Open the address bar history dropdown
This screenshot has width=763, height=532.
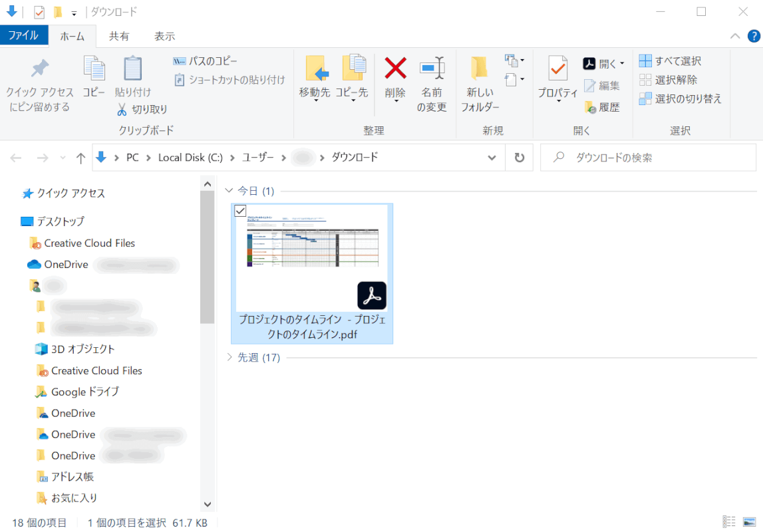point(492,158)
